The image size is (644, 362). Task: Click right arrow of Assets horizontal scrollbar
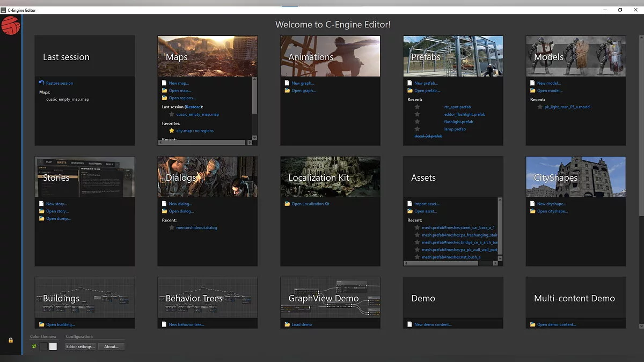(495, 263)
